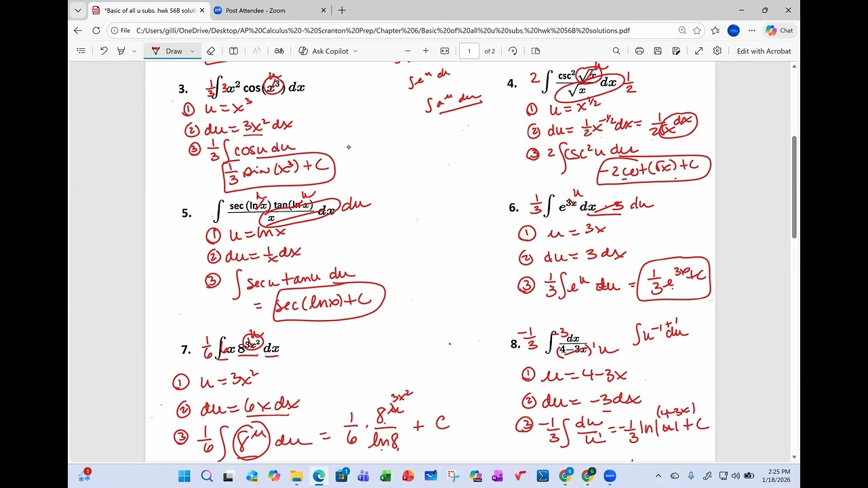
Task: Expand the highlight color dropdown arrow
Action: point(134,51)
